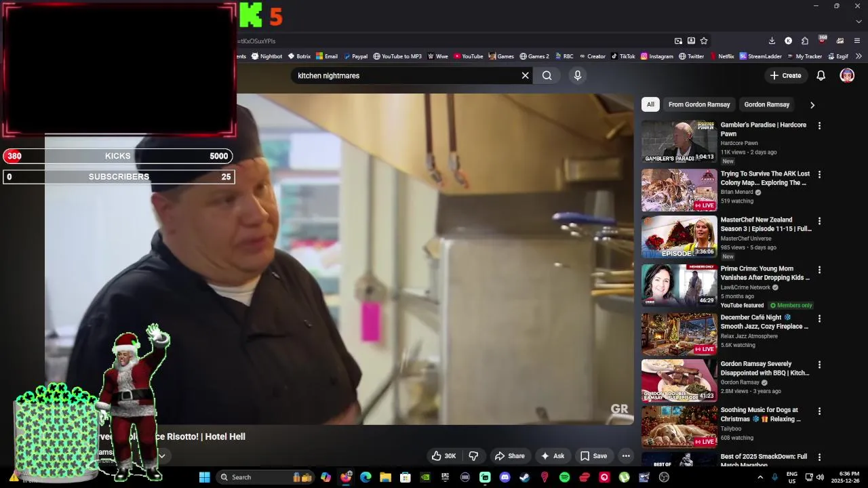Open 'YouTube to MP3' bookmark
The image size is (868, 488).
(x=397, y=56)
